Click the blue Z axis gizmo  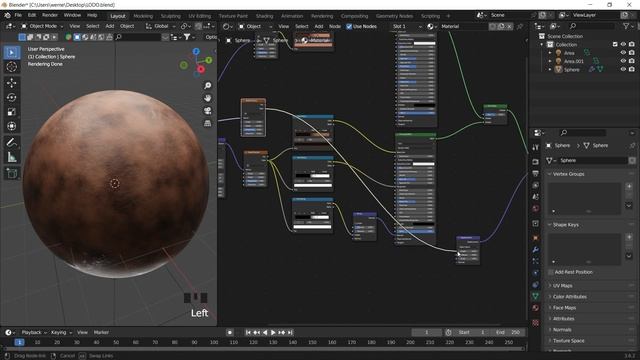tap(196, 51)
